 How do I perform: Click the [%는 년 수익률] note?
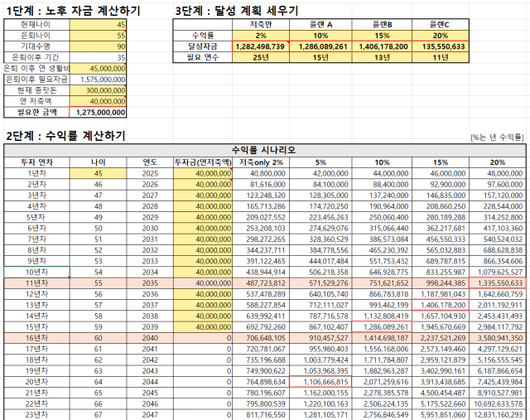tap(497, 138)
